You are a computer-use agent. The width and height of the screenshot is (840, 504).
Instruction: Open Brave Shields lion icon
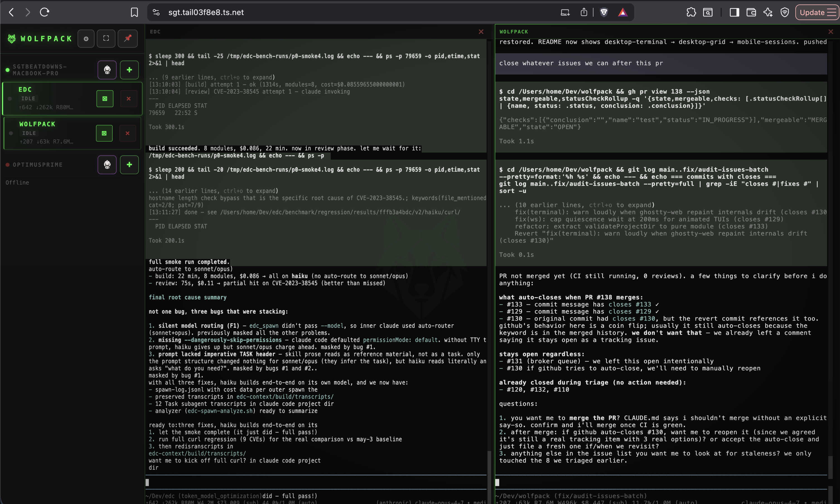pyautogui.click(x=604, y=13)
